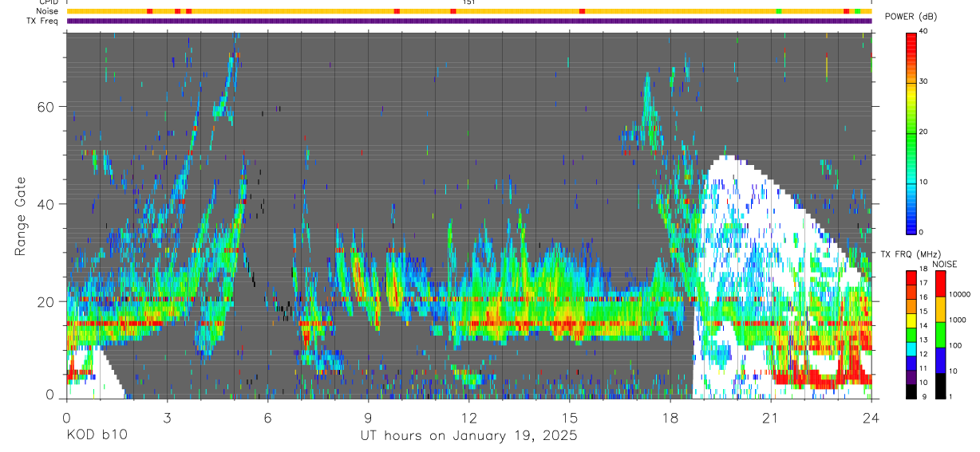Click "UT hours on January 19, 2025" label

[469, 436]
